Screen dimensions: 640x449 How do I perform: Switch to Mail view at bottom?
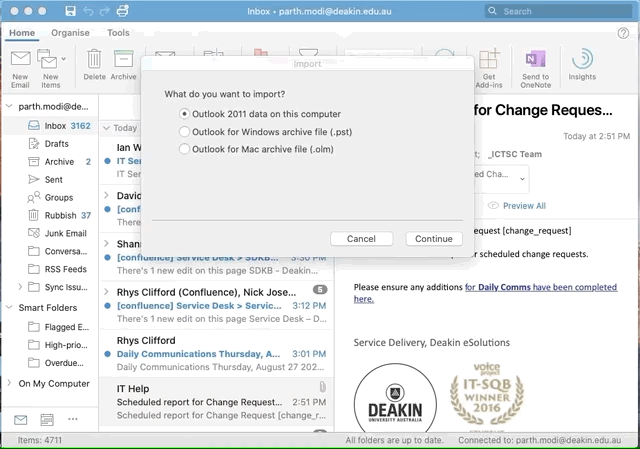pos(20,419)
